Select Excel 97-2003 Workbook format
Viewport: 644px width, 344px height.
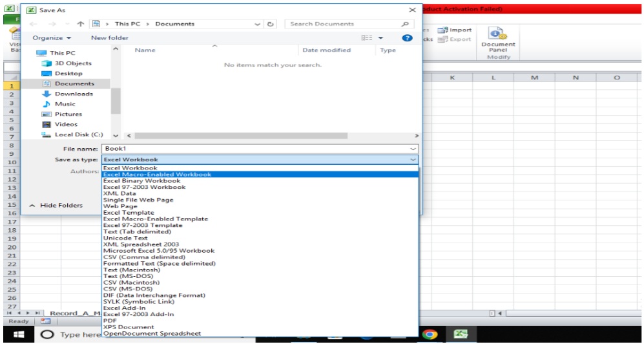point(260,187)
